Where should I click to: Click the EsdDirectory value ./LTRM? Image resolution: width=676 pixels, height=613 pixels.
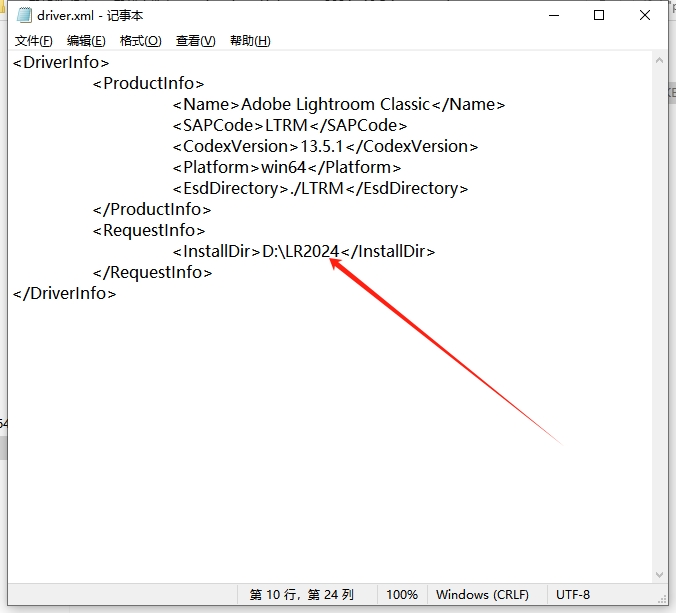[316, 189]
